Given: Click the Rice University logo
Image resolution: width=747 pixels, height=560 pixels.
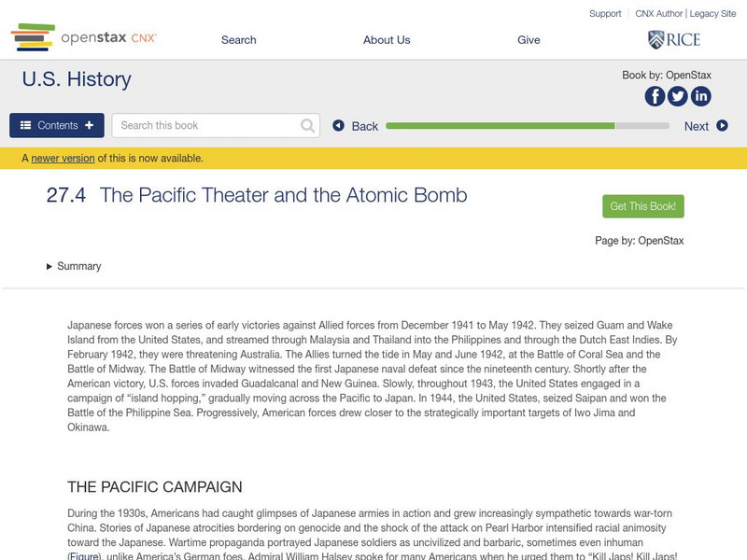Looking at the screenshot, I should click(x=673, y=39).
